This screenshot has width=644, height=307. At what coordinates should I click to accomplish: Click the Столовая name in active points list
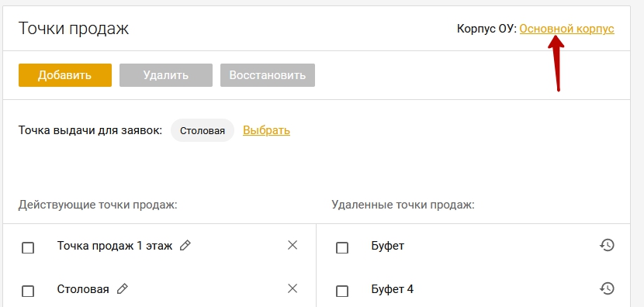click(x=83, y=289)
